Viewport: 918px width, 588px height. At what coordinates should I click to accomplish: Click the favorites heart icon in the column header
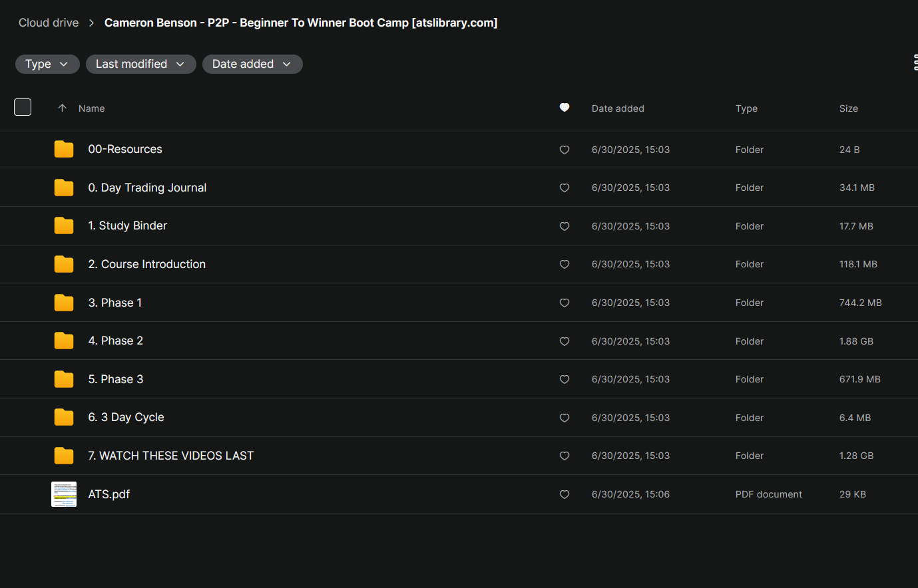click(565, 108)
